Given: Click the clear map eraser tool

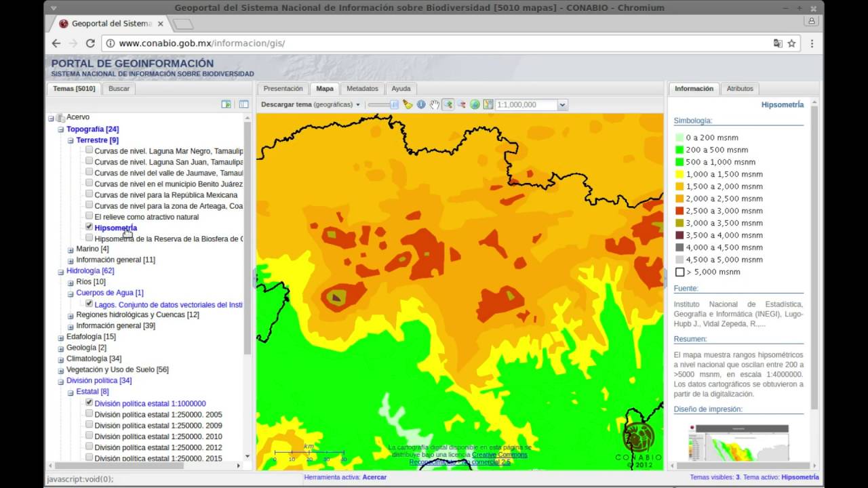Looking at the screenshot, I should click(x=408, y=104).
